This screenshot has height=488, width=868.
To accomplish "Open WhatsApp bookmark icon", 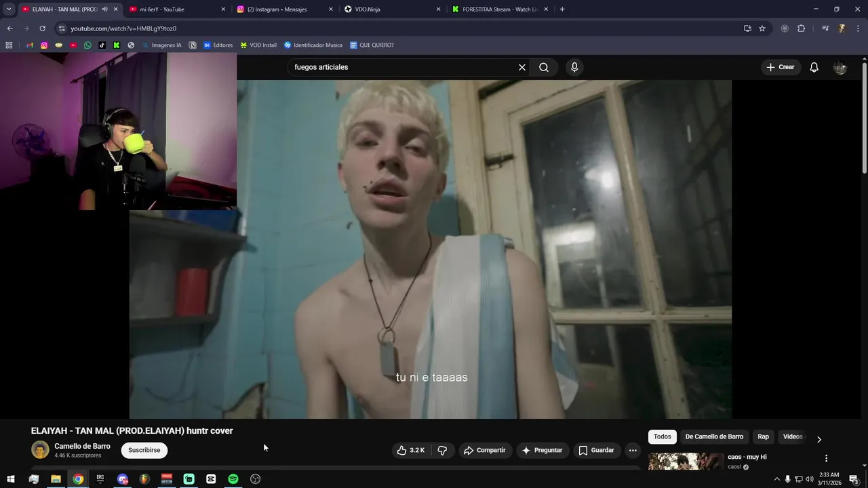I will click(x=87, y=45).
